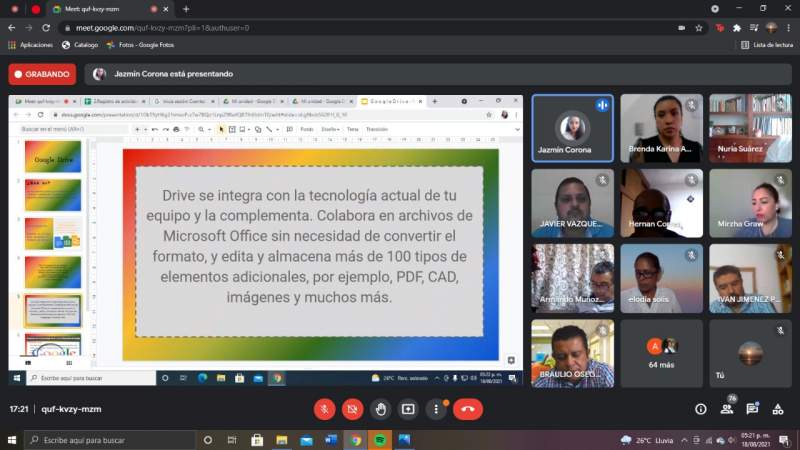Select your own 'Tú' tile
This screenshot has height=450, width=800.
pos(750,354)
